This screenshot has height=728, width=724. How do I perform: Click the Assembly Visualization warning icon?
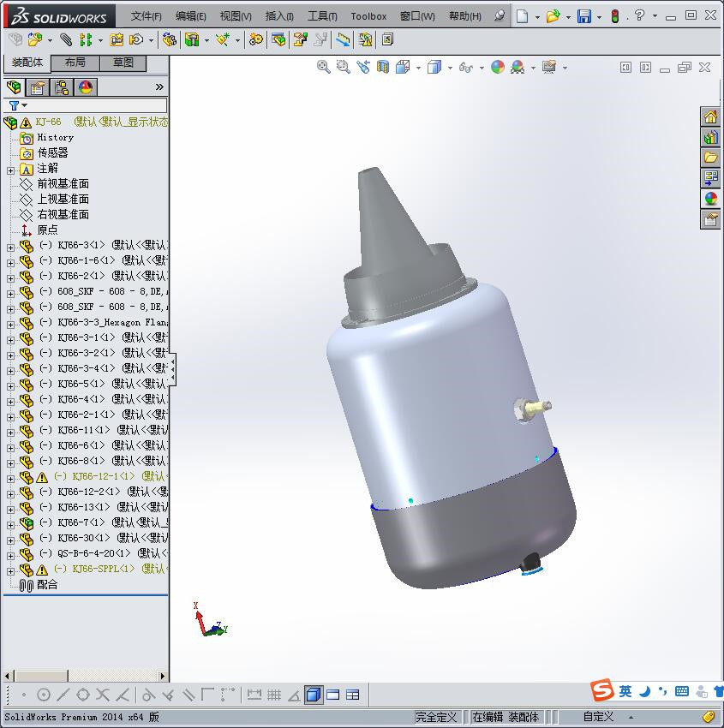[366, 40]
